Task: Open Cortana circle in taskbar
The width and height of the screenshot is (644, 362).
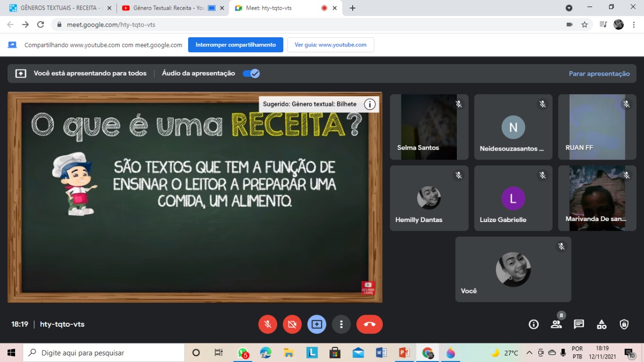Action: 196,352
